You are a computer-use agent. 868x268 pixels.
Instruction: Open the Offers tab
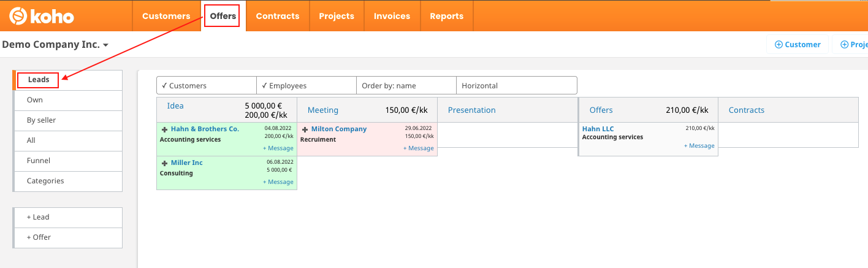223,16
